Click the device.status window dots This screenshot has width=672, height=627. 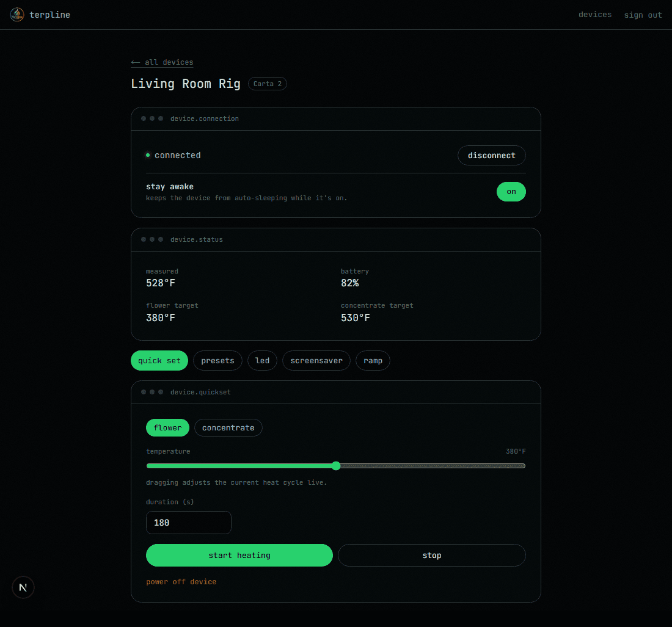pyautogui.click(x=152, y=239)
